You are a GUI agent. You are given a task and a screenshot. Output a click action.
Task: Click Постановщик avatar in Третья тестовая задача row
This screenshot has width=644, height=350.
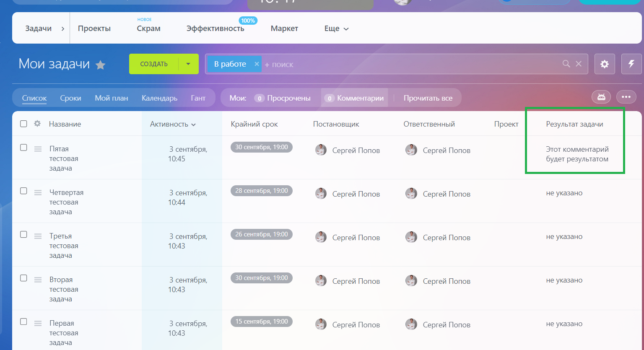coord(321,237)
